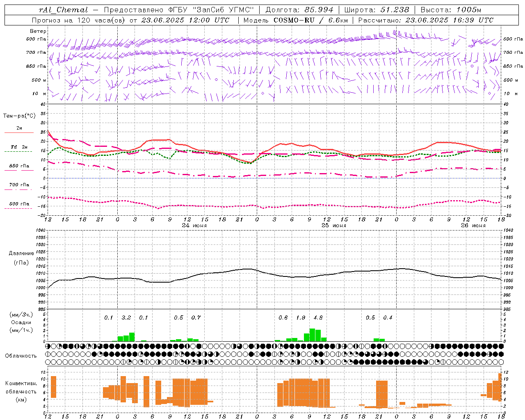Select the computed time Рассчитано: 23.06.2025 16:39 UTC

[x=426, y=20]
